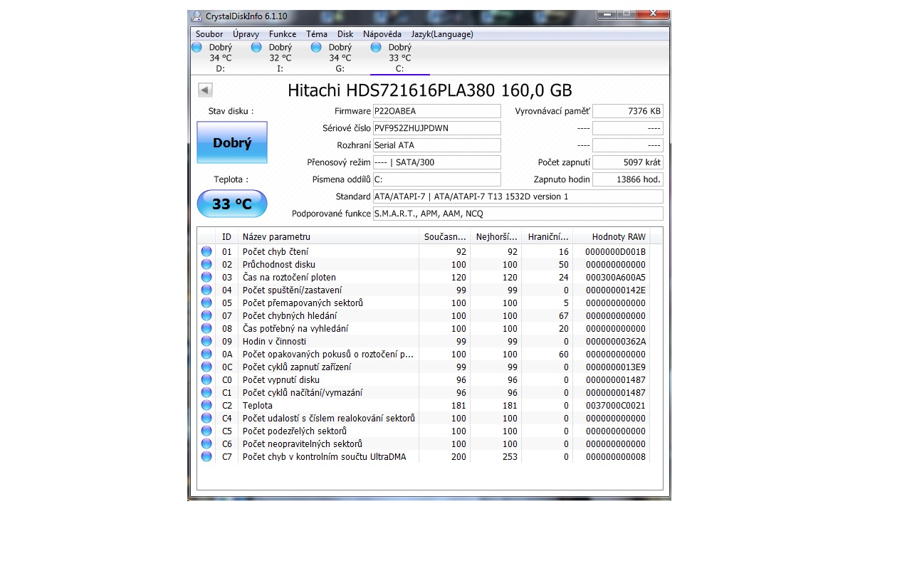Open the Funkce menu
This screenshot has height=588, width=907.
pos(283,34)
